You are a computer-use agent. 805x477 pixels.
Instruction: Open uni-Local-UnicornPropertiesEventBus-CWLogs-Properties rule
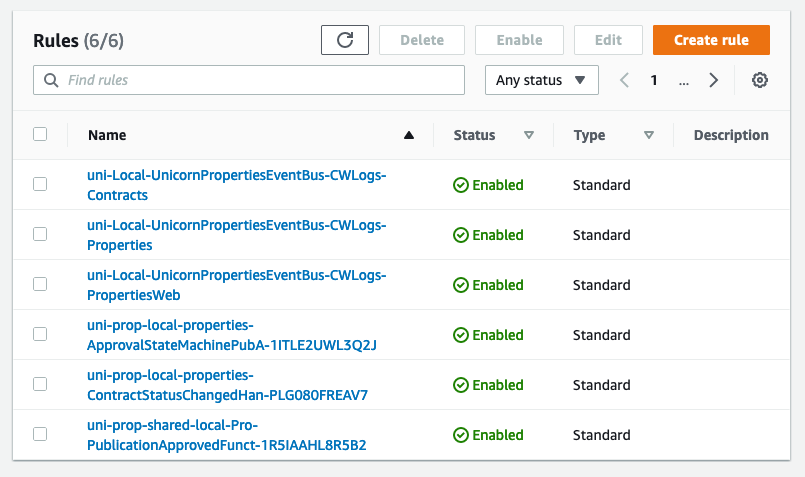point(237,235)
